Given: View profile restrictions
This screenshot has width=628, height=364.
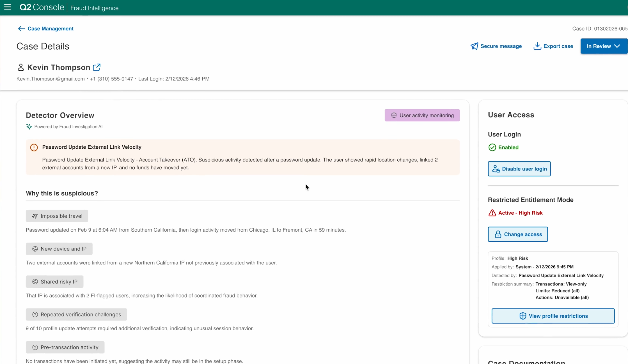Looking at the screenshot, I should [553, 316].
